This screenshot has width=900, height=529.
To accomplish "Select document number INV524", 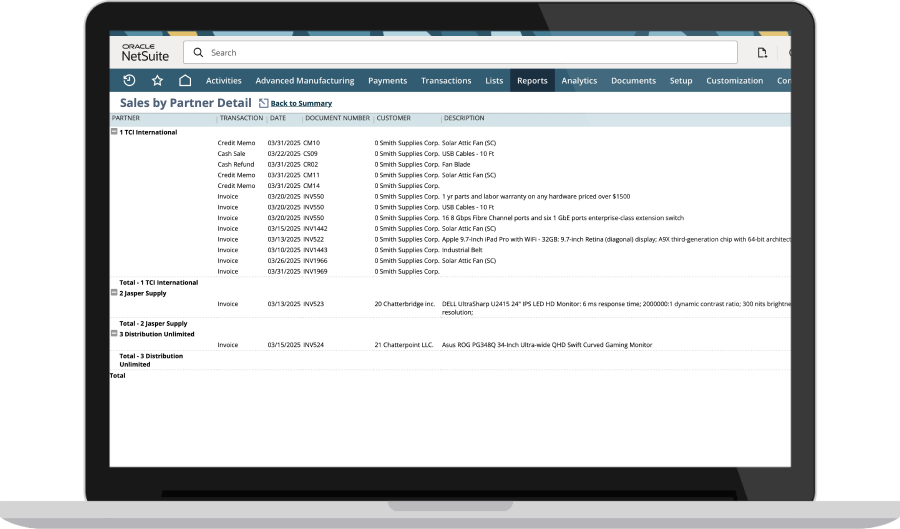I will point(313,345).
